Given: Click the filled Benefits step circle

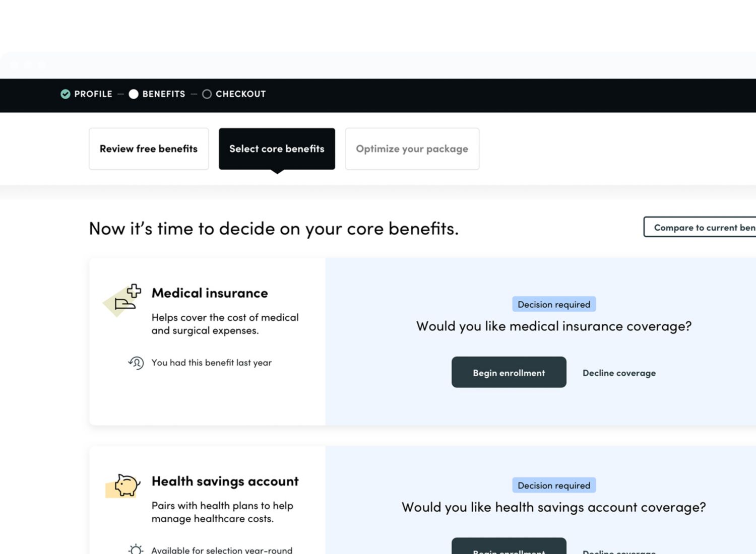Looking at the screenshot, I should 134,94.
